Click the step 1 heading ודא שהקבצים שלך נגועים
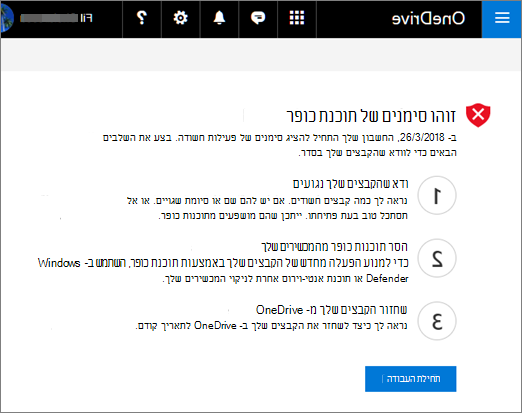Image resolution: width=522 pixels, height=413 pixels. coord(350,184)
